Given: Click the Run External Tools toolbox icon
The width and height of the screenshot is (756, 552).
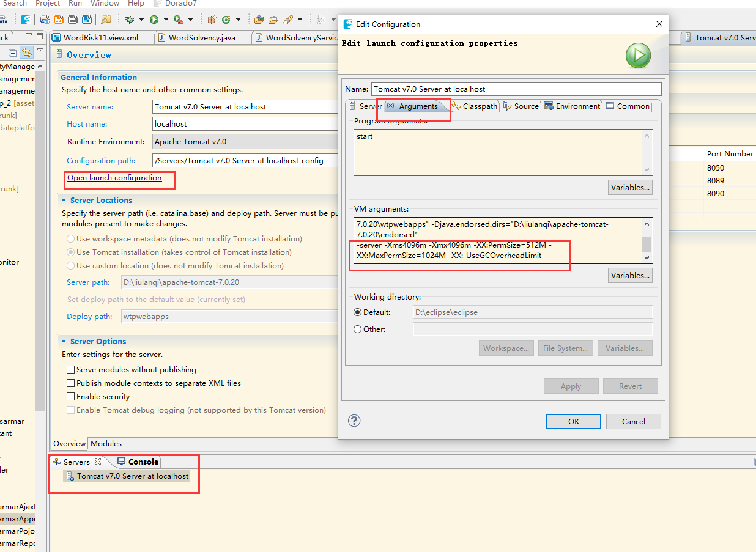Looking at the screenshot, I should pos(178,20).
